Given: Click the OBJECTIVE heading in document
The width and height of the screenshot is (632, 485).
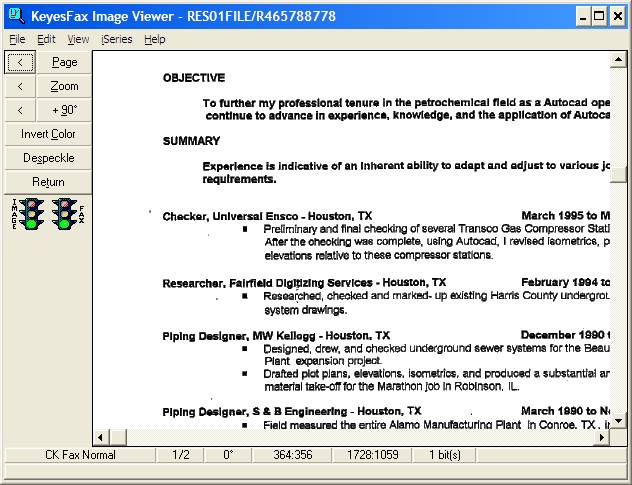Looking at the screenshot, I should [x=194, y=78].
